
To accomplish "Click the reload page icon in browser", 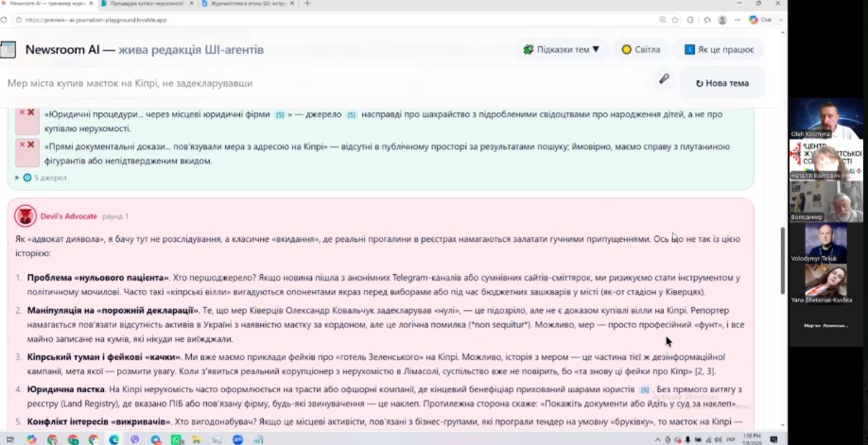I will click(4, 20).
